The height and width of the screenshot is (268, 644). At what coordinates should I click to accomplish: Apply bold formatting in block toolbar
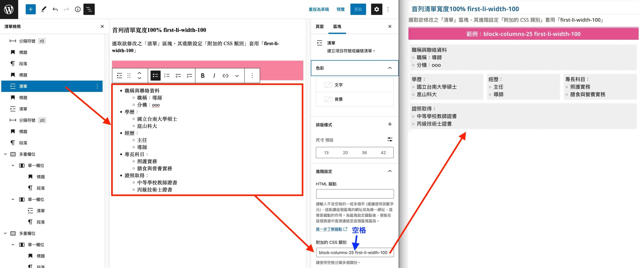(203, 76)
